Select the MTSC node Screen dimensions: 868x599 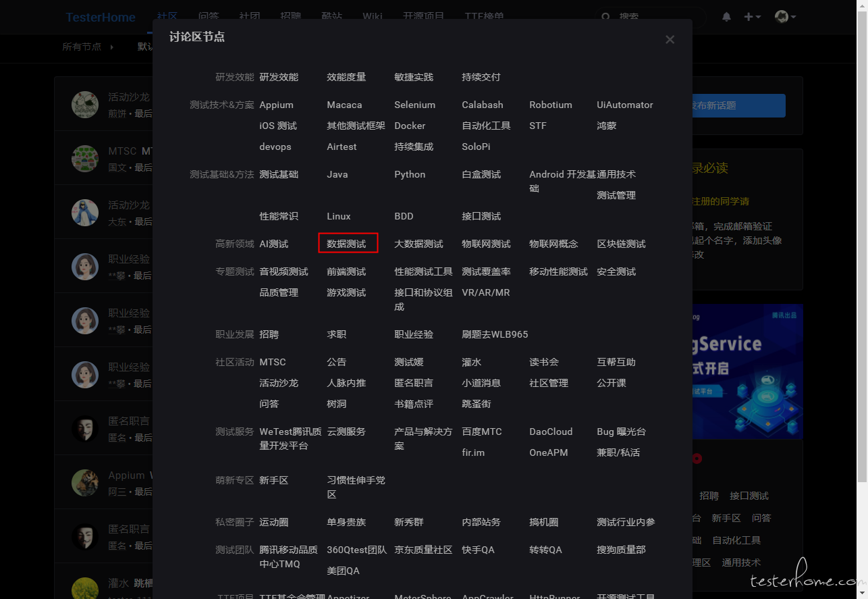273,362
